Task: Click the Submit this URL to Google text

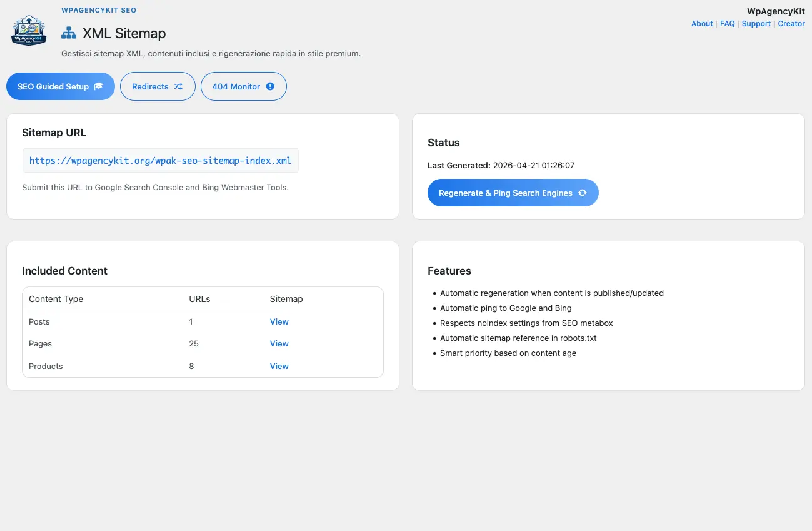Action: 155,187
